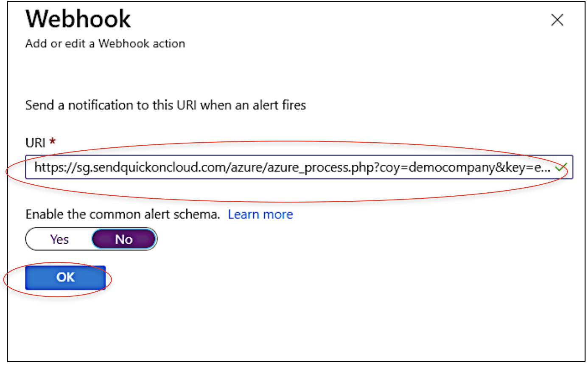The width and height of the screenshot is (588, 366).
Task: Click the Webhook dialog title
Action: 78,19
